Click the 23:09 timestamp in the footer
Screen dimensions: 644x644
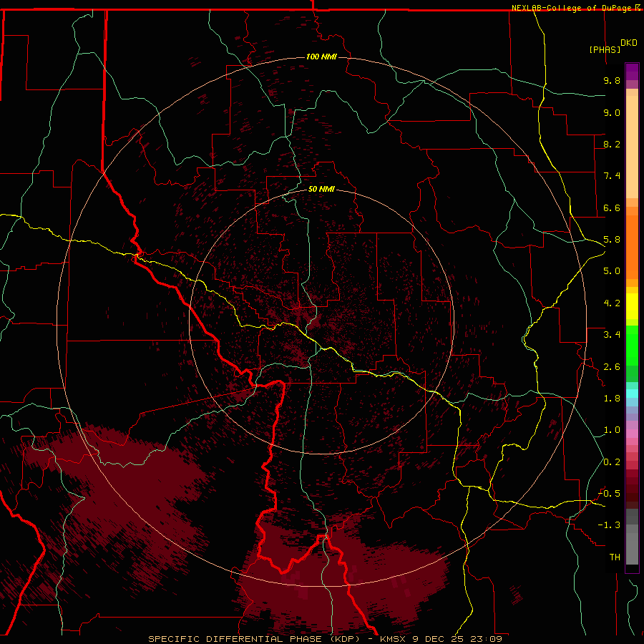[x=487, y=639]
